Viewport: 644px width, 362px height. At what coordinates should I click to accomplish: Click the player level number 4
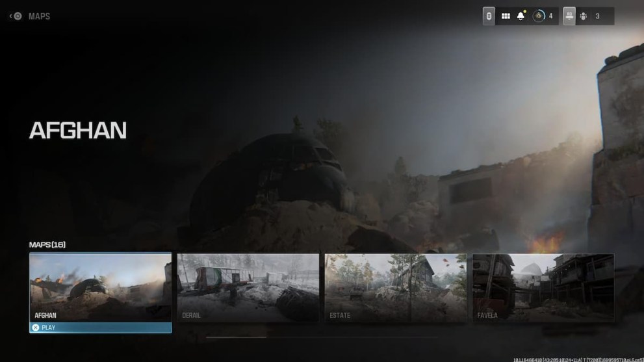(x=551, y=16)
